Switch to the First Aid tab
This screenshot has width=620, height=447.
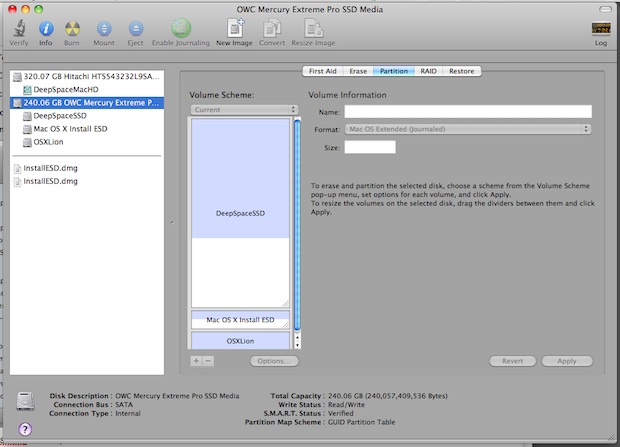pos(322,71)
